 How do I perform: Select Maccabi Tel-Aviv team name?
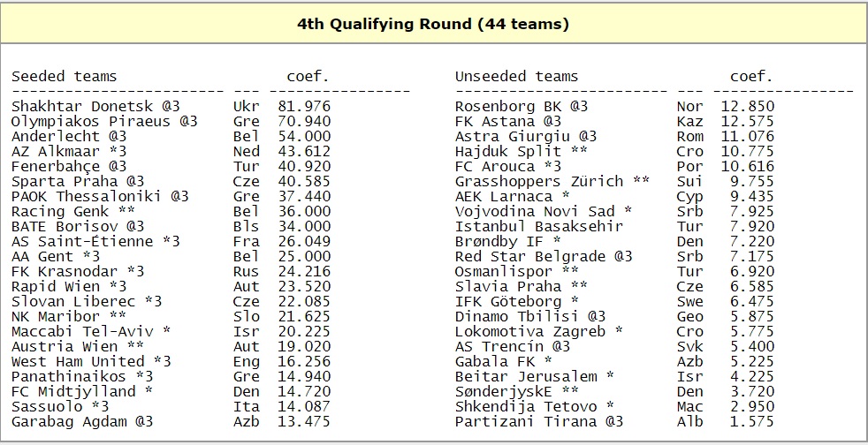pyautogui.click(x=81, y=331)
